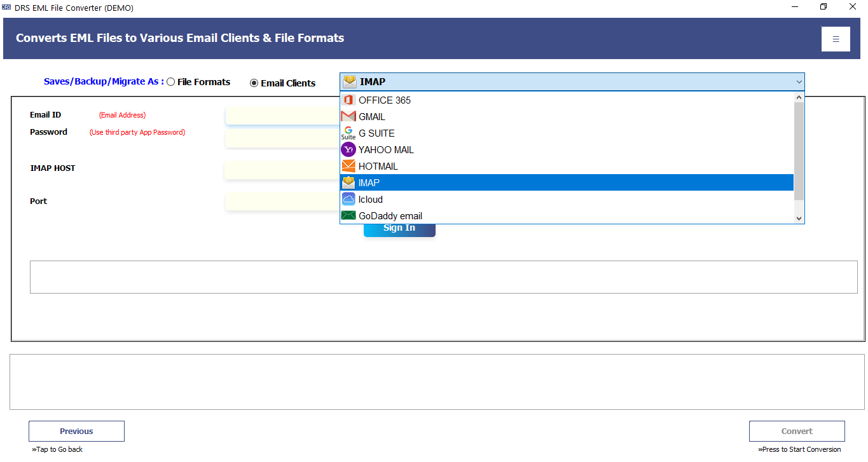Choose GMAIL from the list
868x462 pixels.
point(567,116)
